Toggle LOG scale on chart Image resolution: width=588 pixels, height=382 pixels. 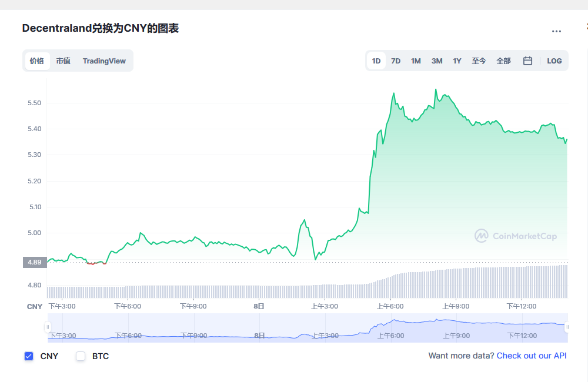click(x=554, y=61)
